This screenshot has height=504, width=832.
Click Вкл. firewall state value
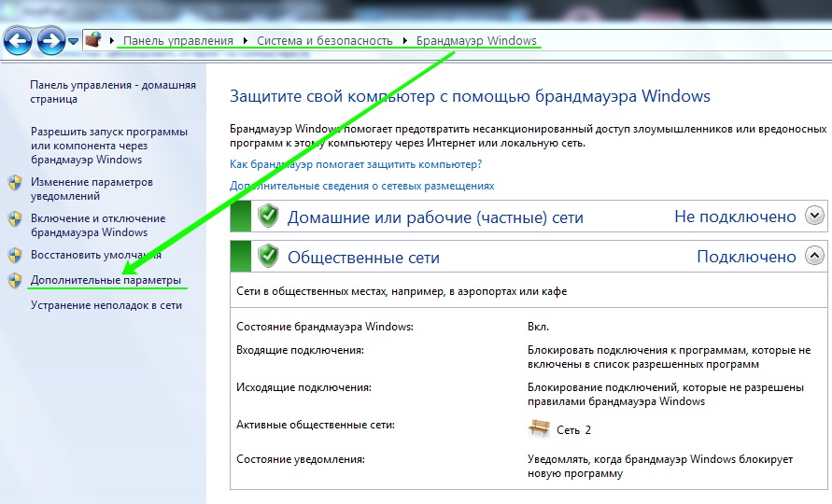pos(538,327)
